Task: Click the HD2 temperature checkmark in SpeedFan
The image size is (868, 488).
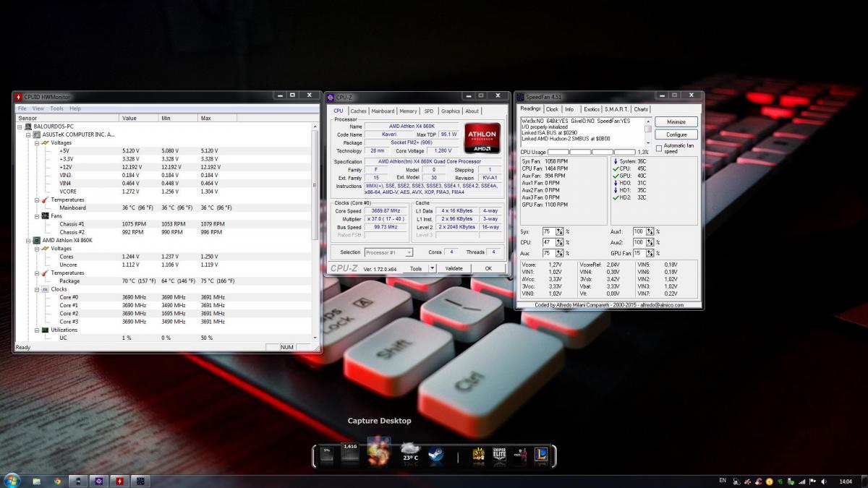Action: click(616, 197)
